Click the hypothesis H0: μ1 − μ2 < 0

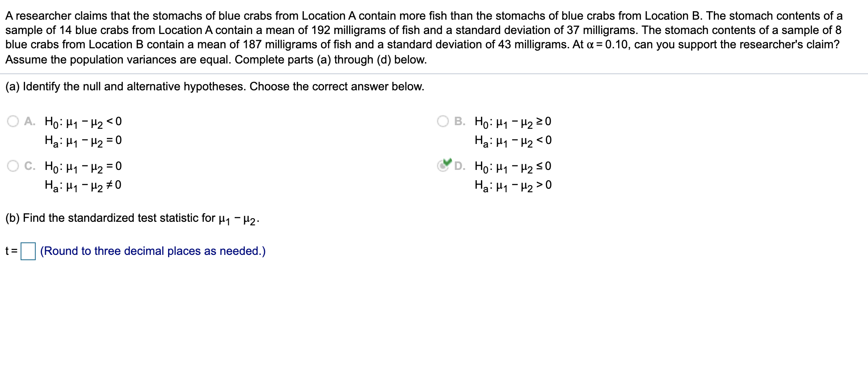(83, 121)
